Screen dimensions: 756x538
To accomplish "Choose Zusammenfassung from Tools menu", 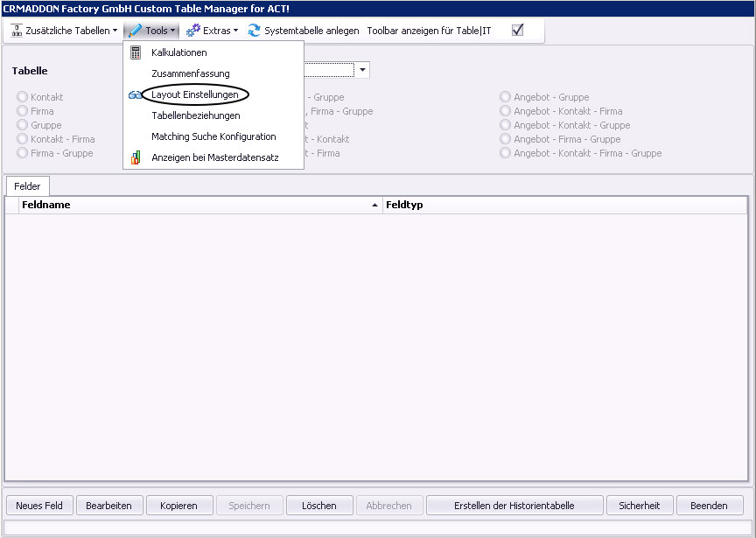I will coord(213,73).
